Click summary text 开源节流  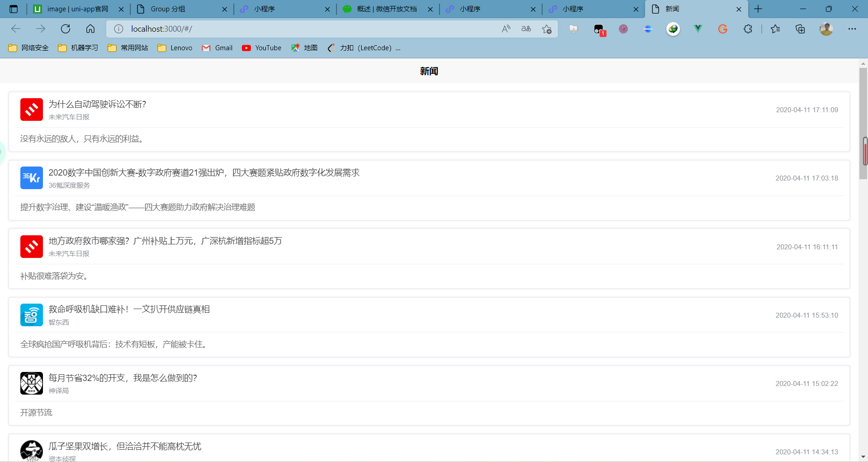click(36, 413)
